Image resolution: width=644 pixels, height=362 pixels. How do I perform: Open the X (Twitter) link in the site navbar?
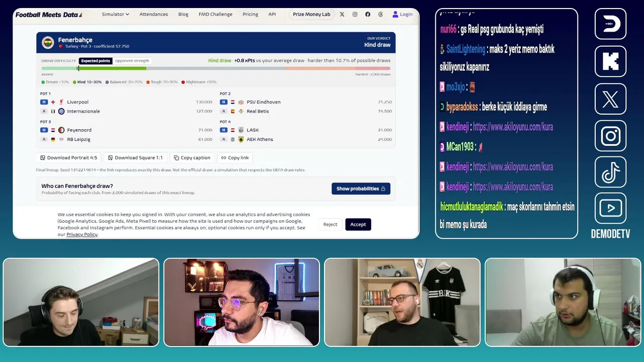pos(342,15)
